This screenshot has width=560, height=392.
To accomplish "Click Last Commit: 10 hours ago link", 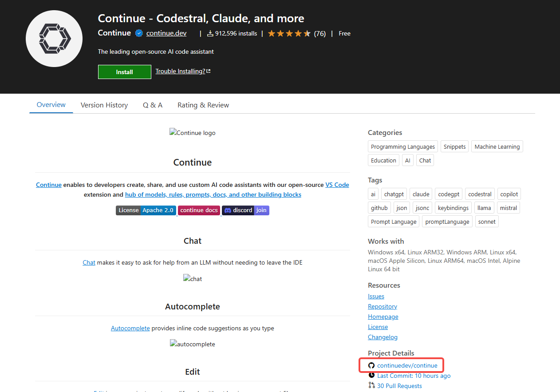I will pyautogui.click(x=414, y=376).
